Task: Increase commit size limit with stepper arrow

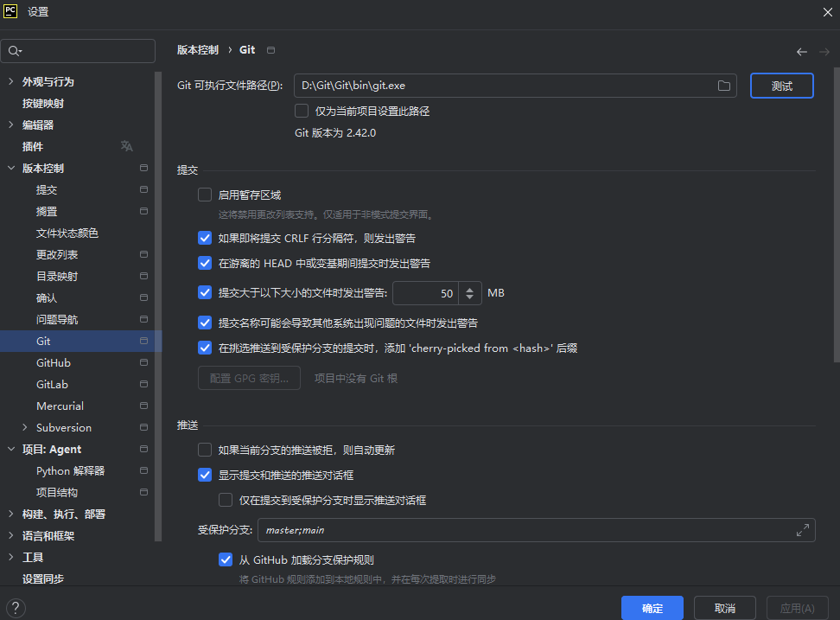Action: pos(468,287)
